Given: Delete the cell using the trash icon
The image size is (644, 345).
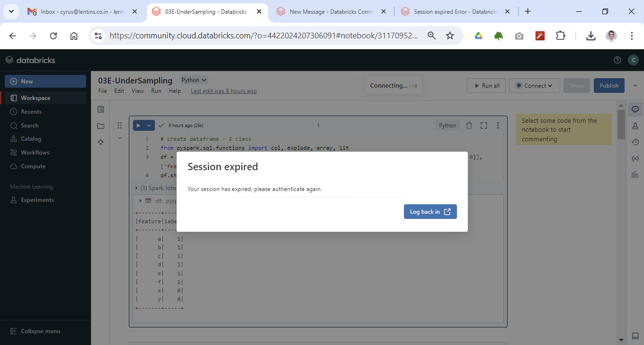Looking at the screenshot, I should pyautogui.click(x=469, y=126).
